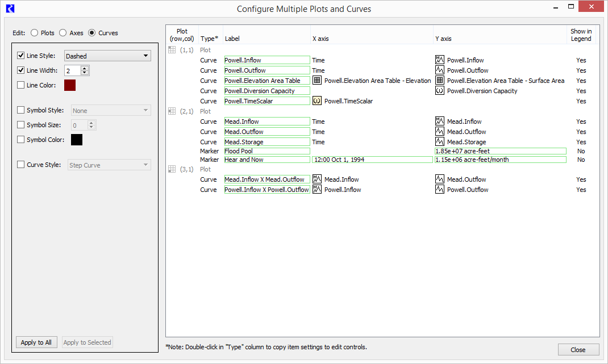The height and width of the screenshot is (364, 608).
Task: Click the No legend cell for Flood Pool
Action: [581, 151]
